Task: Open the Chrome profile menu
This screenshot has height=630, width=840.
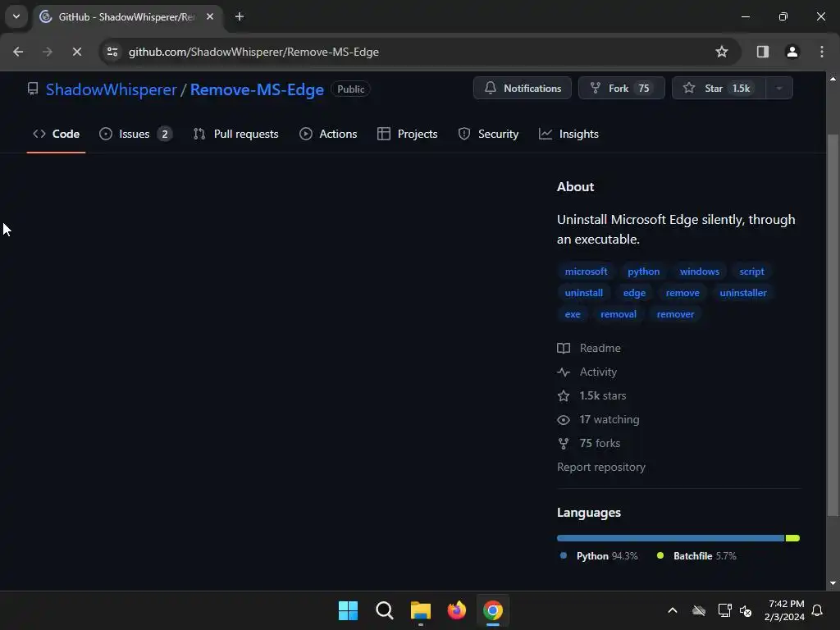Action: tap(792, 52)
